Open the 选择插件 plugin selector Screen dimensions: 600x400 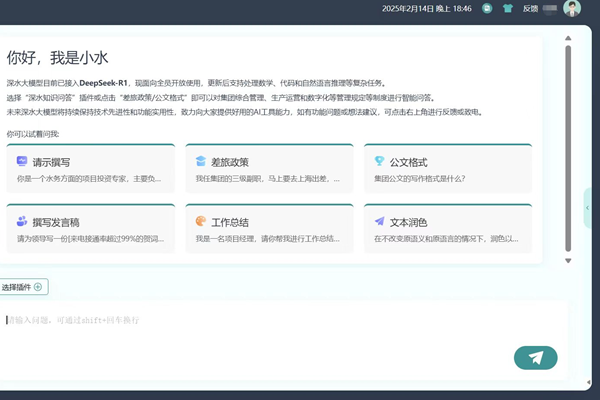pos(22,287)
